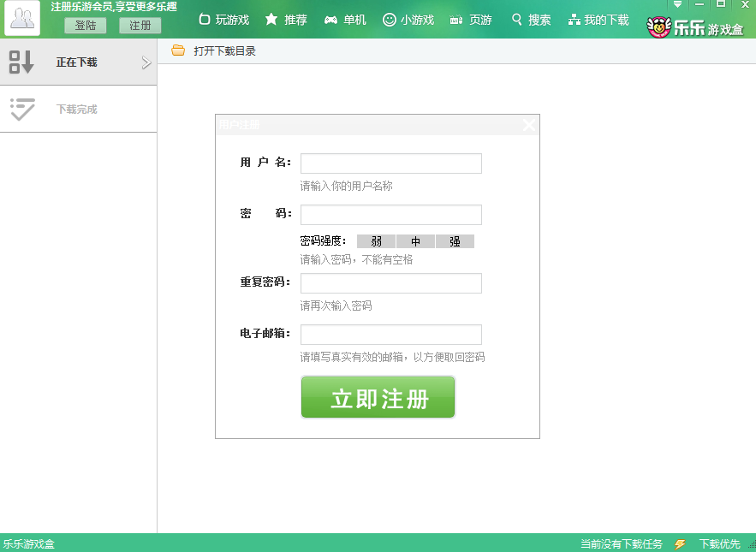Switch to the 下载完成 tab
This screenshot has height=552, width=756.
coord(77,110)
